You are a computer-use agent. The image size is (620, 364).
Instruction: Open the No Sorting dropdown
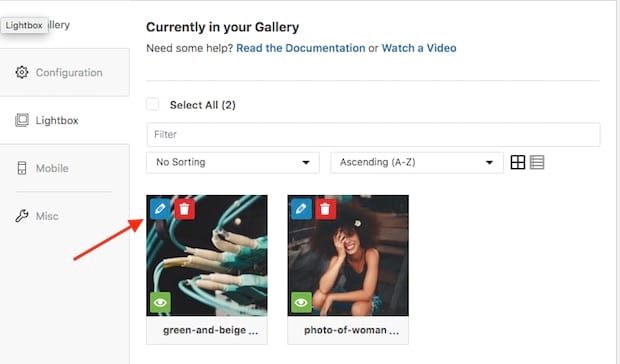pos(232,162)
